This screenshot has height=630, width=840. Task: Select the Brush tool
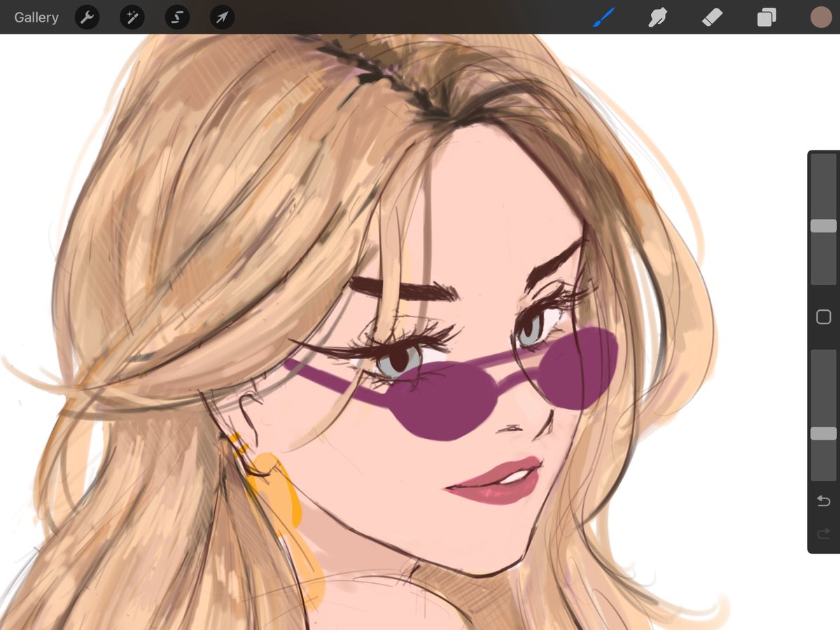pyautogui.click(x=603, y=17)
